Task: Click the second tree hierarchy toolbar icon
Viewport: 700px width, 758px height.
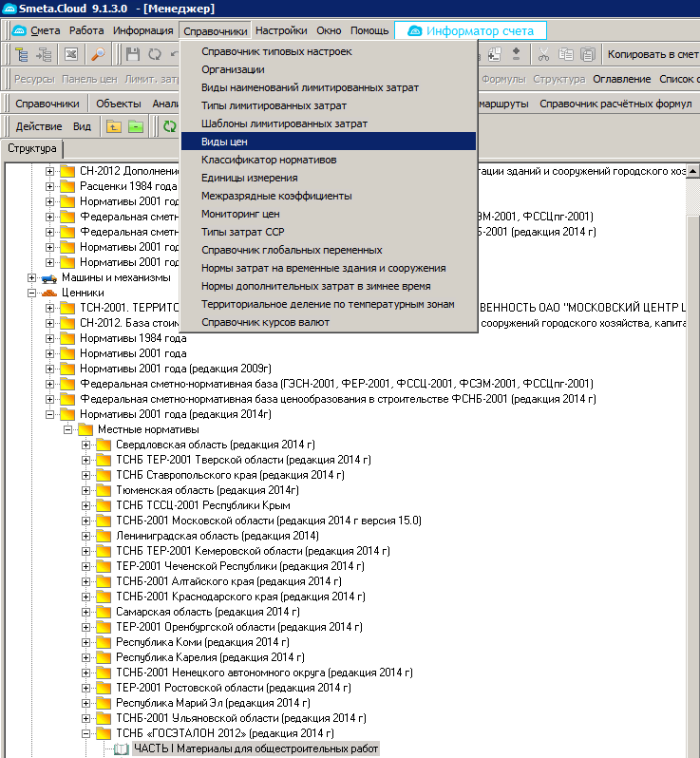Action: point(44,55)
